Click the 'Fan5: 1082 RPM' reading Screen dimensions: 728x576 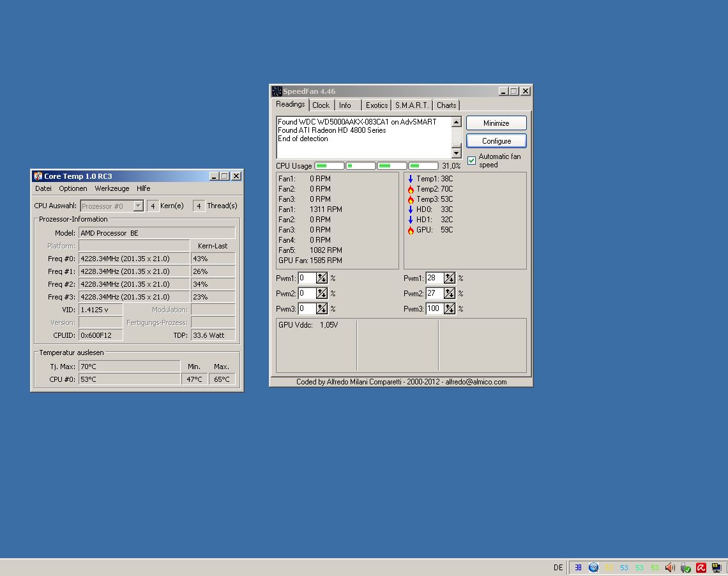(310, 250)
